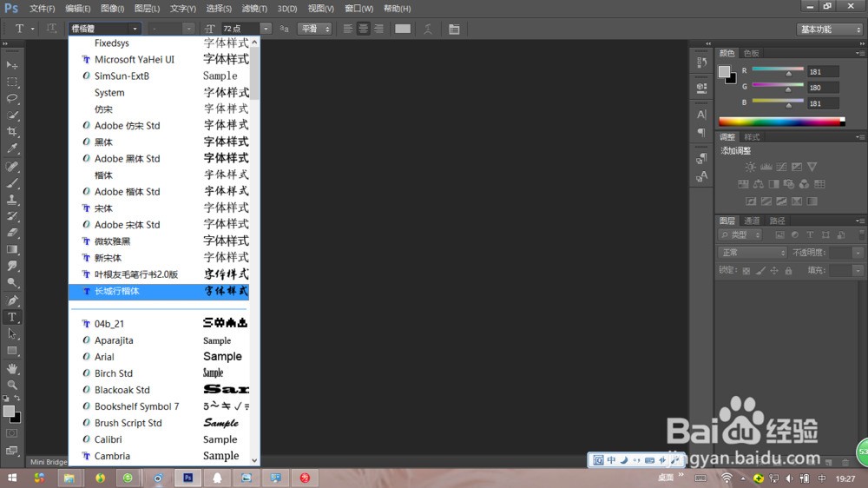Click the volume speaker tray icon
This screenshot has height=488, width=868.
click(x=789, y=478)
